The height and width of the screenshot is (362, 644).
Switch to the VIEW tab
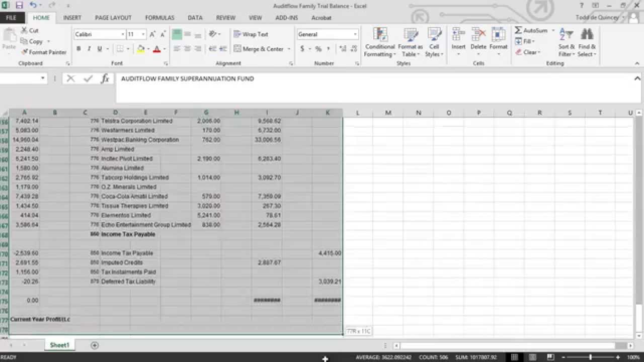(256, 18)
